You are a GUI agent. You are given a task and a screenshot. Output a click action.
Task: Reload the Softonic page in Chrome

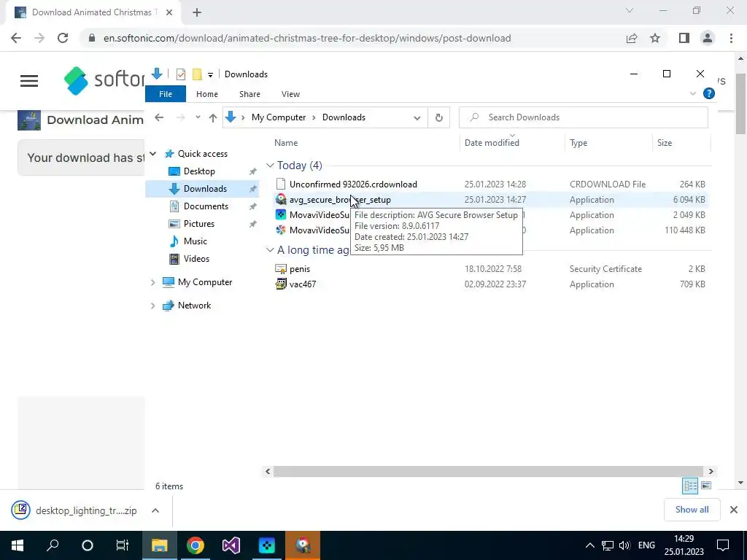coord(63,38)
